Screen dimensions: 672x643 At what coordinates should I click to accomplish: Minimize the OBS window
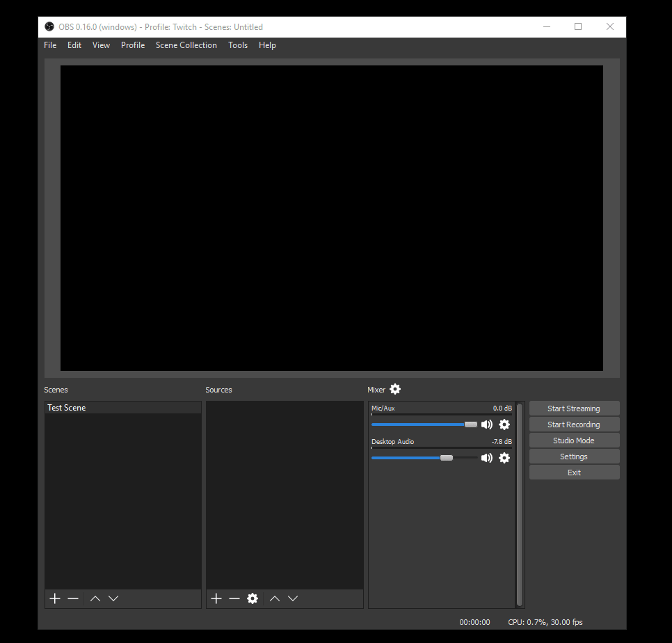(x=547, y=26)
